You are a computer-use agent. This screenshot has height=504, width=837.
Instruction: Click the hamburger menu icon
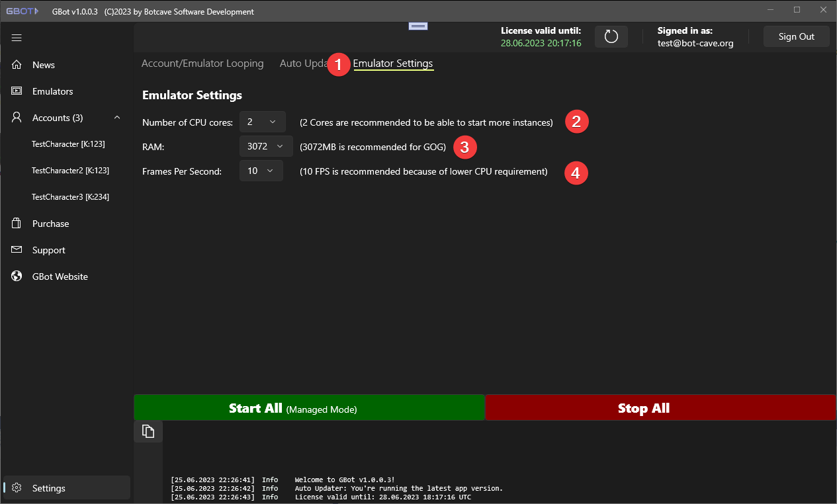(17, 38)
